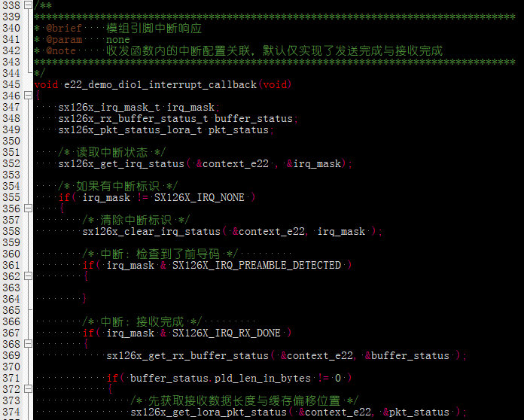This screenshot has width=524, height=420.
Task: Click line number 345 in the margin
Action: pos(11,85)
